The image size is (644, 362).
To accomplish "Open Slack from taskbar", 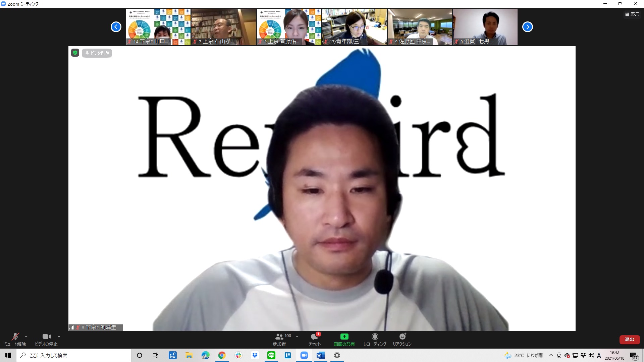I will point(238,355).
